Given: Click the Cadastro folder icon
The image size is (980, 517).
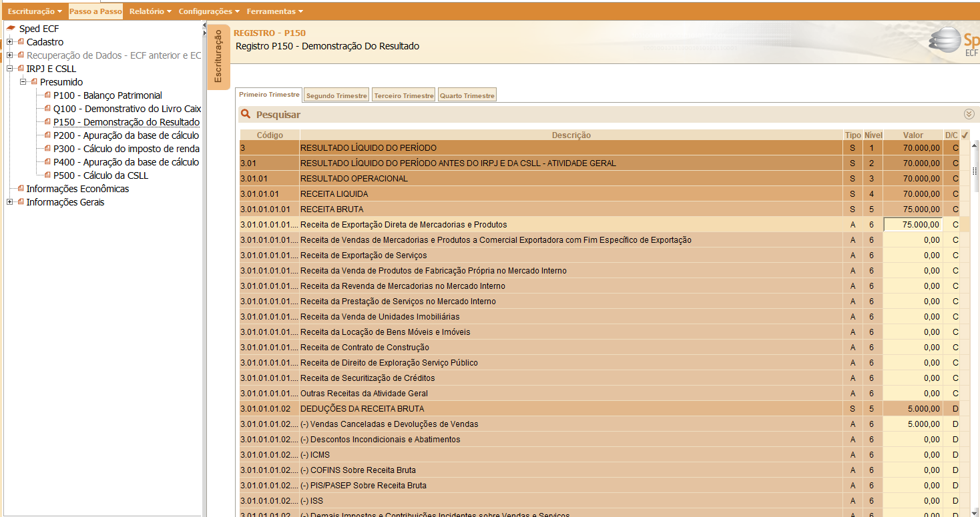Looking at the screenshot, I should point(21,42).
